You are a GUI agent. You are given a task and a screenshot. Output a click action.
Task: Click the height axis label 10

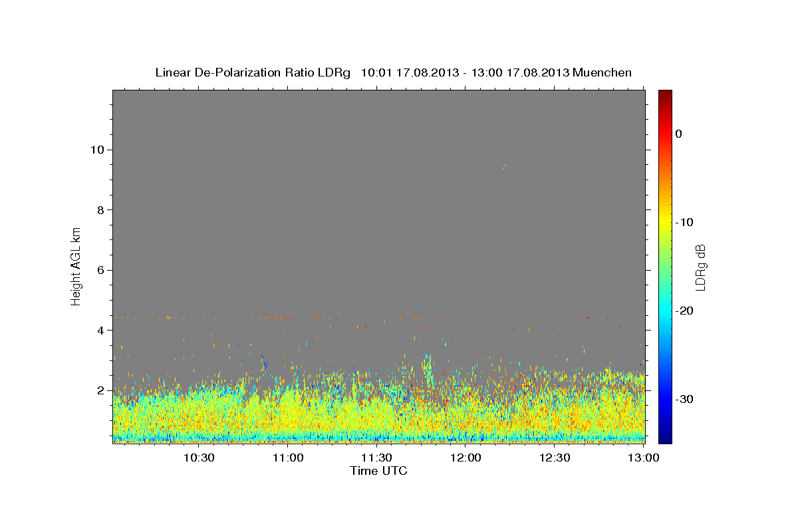(97, 150)
